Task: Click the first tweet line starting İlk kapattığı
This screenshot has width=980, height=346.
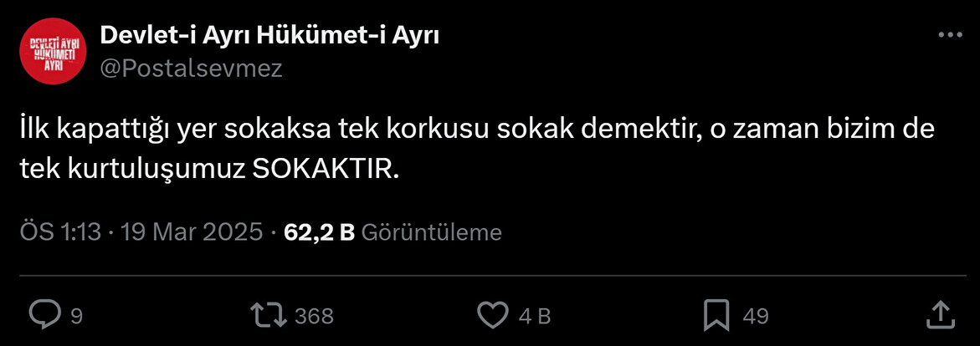Action: [x=477, y=130]
